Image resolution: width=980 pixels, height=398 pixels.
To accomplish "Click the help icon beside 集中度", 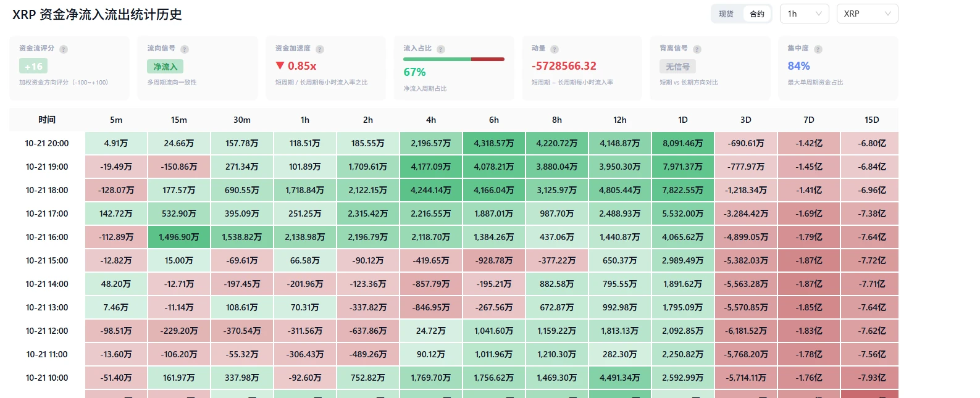I will 818,49.
